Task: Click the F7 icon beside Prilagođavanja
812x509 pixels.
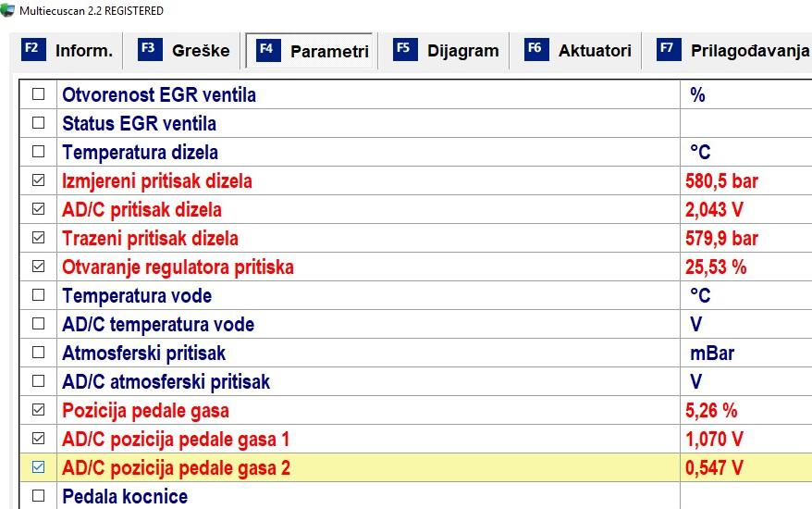Action: click(669, 50)
